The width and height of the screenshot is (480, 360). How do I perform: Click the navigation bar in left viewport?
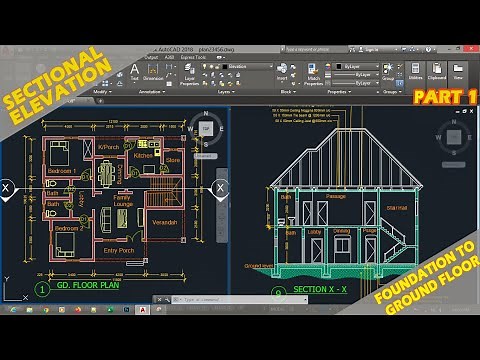(x=222, y=205)
